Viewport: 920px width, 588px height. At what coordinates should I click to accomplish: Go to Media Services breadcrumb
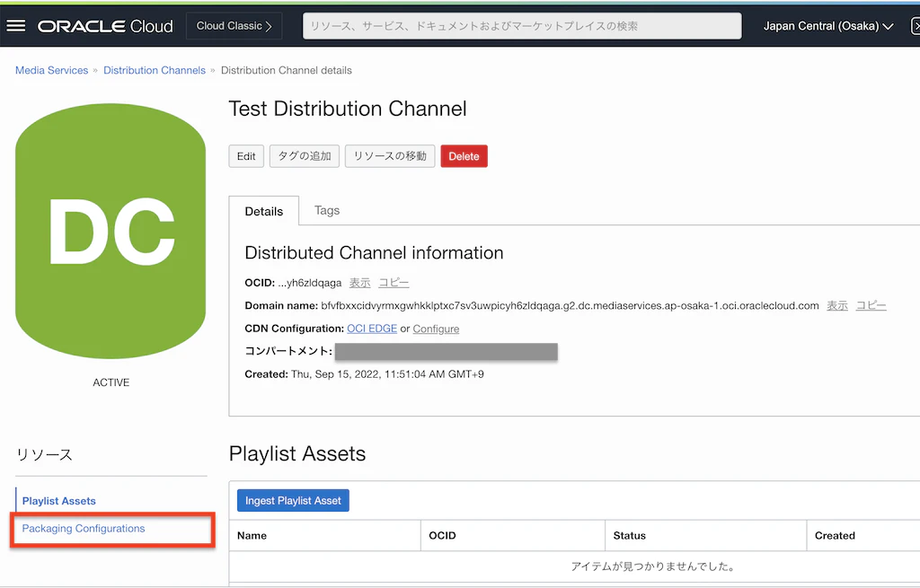(x=51, y=70)
